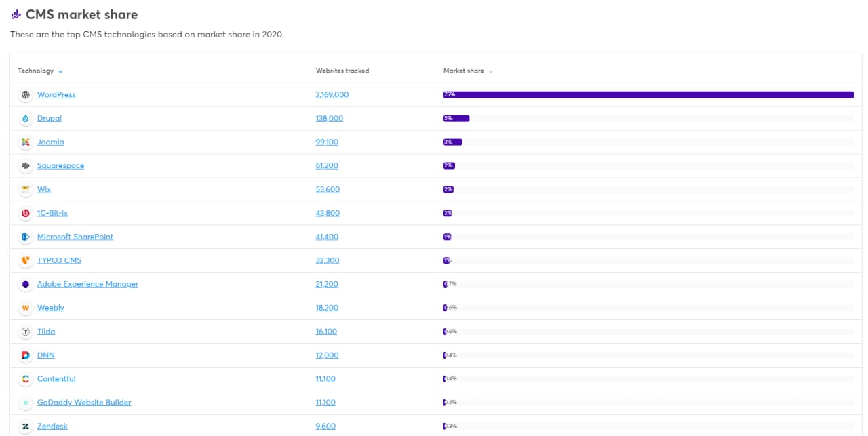This screenshot has width=868, height=436.
Task: Click the Contentful logo icon
Action: (x=26, y=380)
